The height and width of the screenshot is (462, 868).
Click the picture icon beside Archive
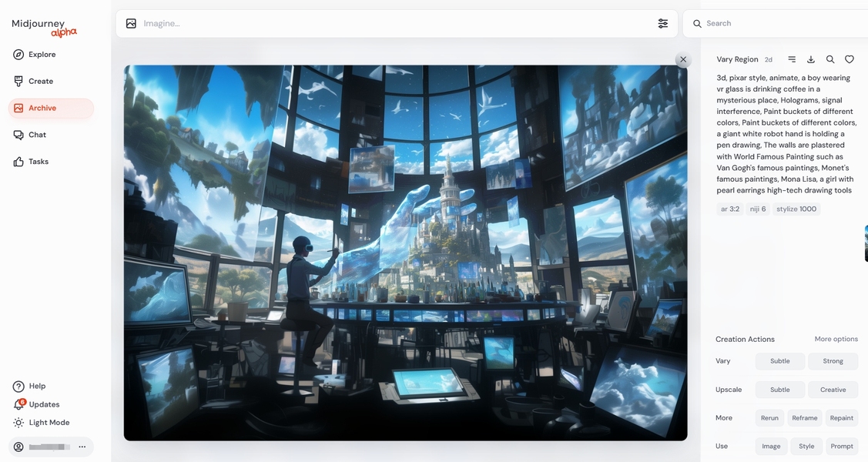pos(18,108)
